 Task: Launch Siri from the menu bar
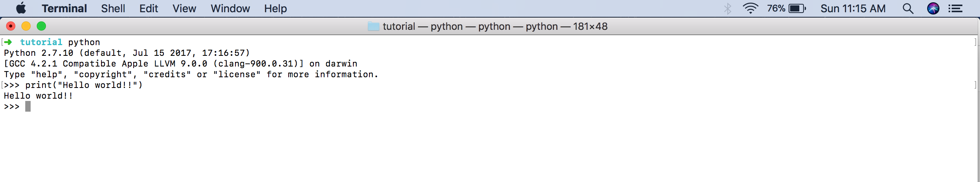[x=933, y=8]
